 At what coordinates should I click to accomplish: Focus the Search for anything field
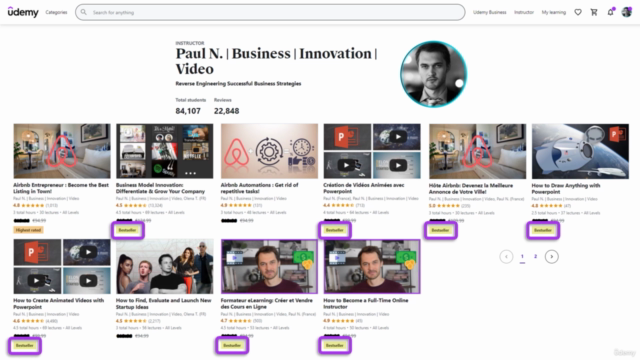[x=270, y=12]
